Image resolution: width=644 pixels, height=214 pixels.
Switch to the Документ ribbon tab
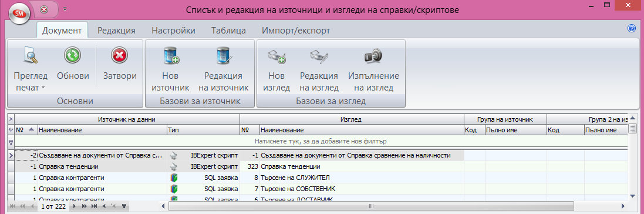(62, 31)
